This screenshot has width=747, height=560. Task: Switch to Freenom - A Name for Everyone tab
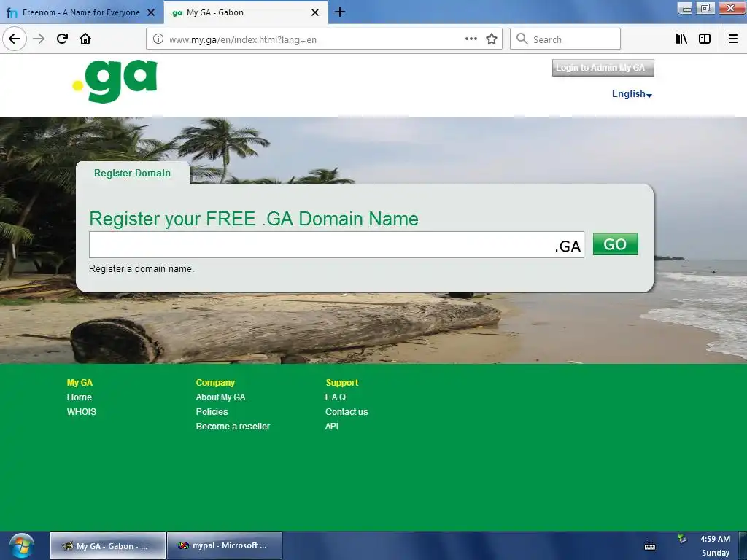82,12
